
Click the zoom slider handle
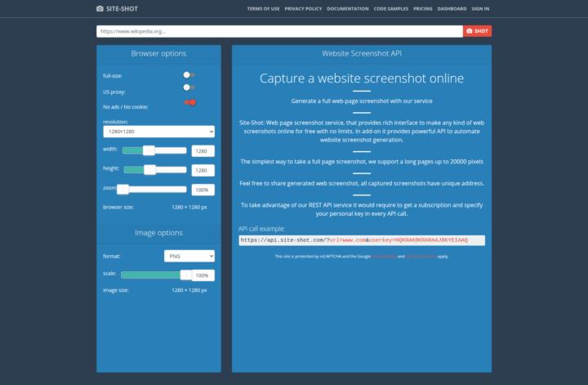point(123,190)
